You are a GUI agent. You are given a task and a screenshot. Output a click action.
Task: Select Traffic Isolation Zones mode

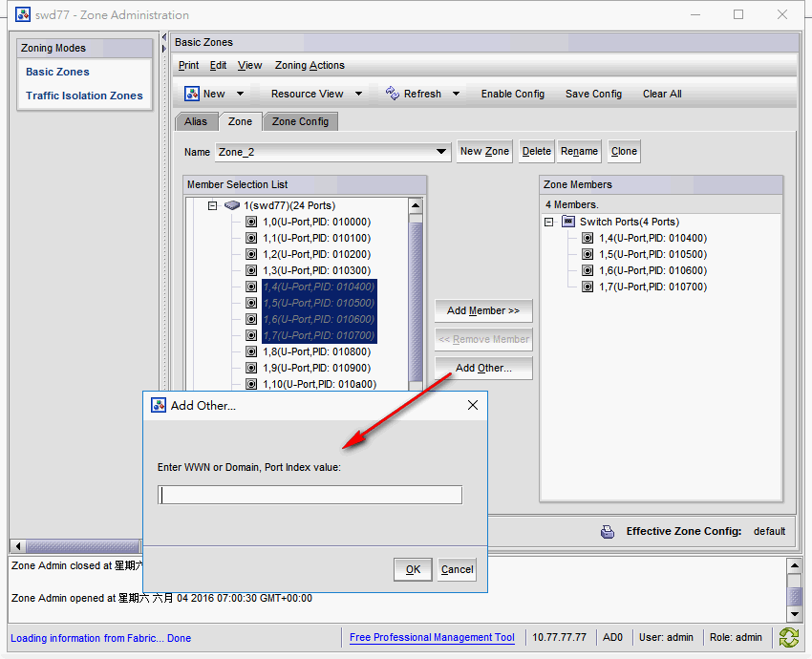click(84, 96)
